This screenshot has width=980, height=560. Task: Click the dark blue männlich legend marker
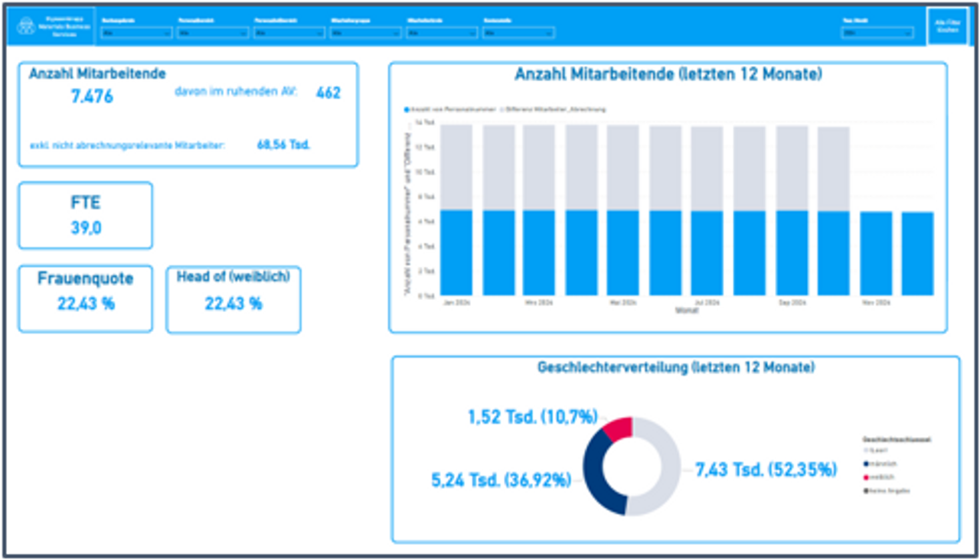point(865,464)
